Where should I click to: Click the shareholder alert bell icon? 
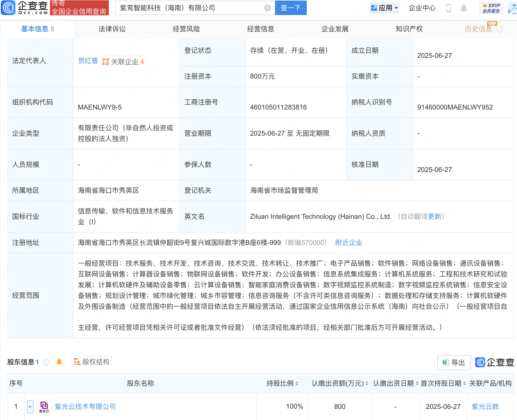pyautogui.click(x=59, y=362)
